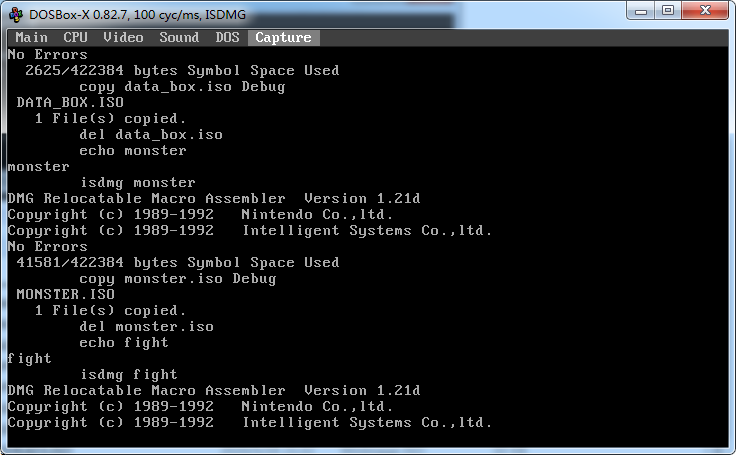Viewport: 736px width, 455px height.
Task: Open the highlighted Capture menu
Action: click(284, 38)
